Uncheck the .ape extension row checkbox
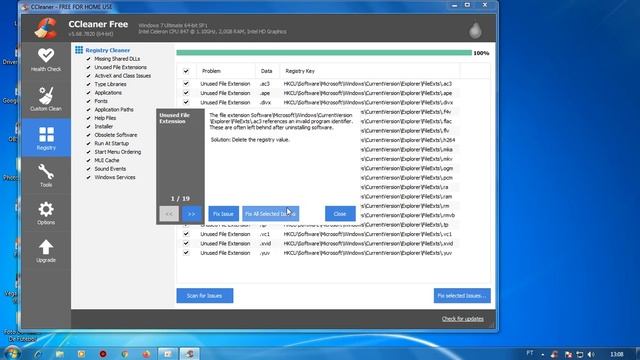640x360 pixels. [x=186, y=93]
